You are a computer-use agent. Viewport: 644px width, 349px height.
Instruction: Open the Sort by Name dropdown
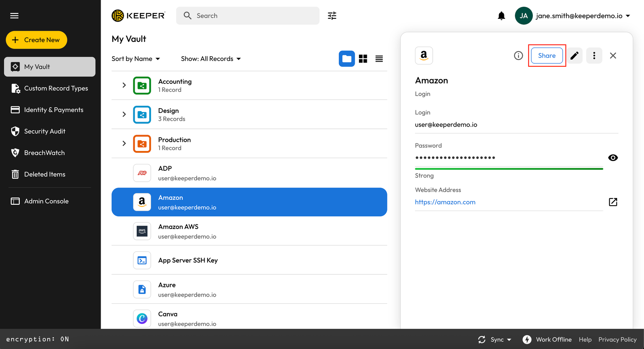135,59
